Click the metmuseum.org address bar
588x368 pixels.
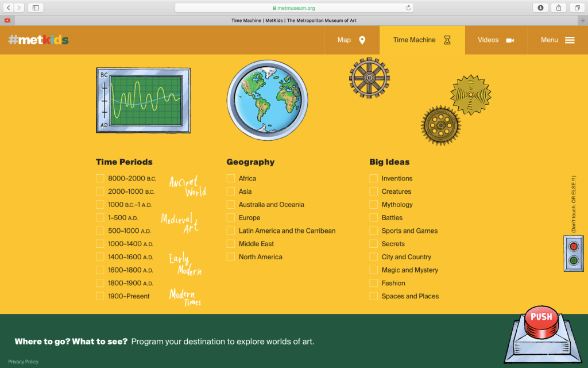293,8
